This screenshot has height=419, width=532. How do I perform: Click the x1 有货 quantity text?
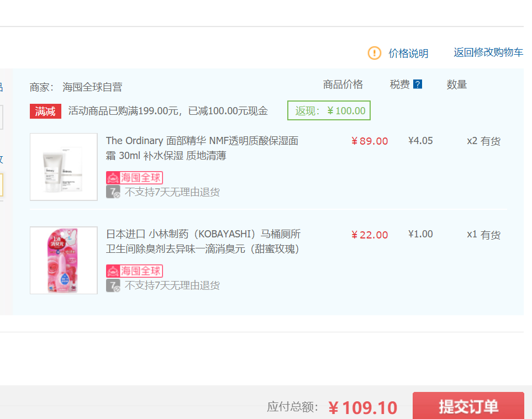click(483, 235)
